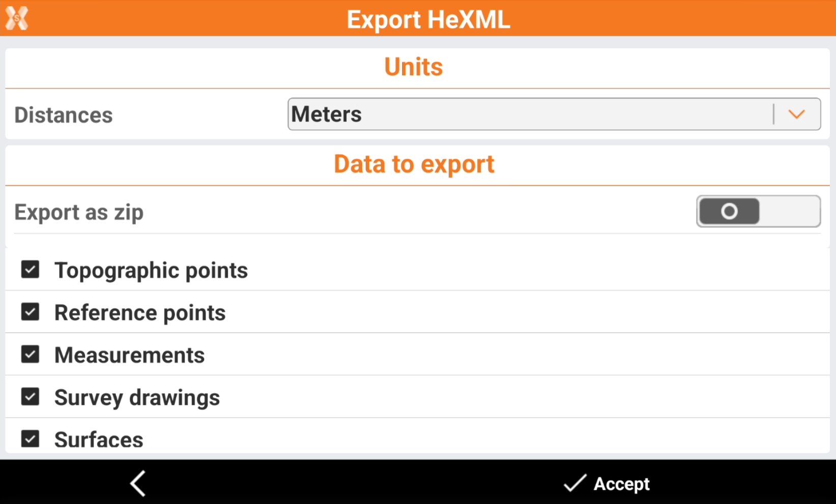Tap the back arrow icon

pyautogui.click(x=138, y=483)
